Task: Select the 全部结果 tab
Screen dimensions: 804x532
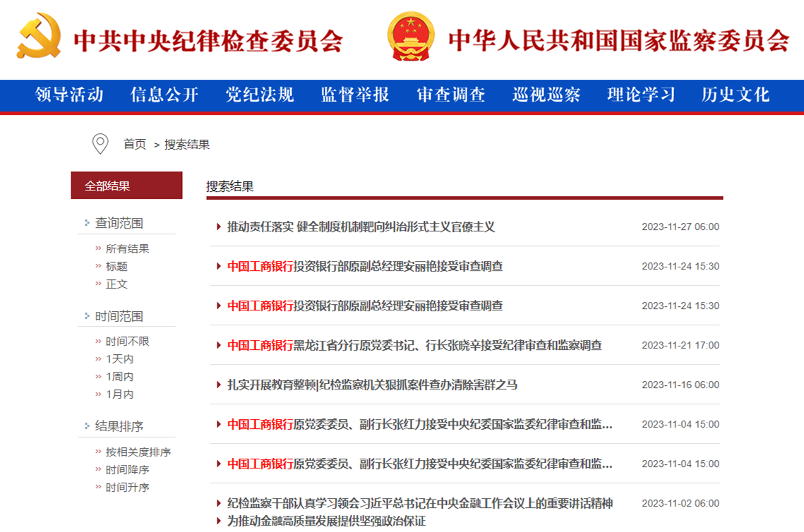Action: pyautogui.click(x=126, y=186)
